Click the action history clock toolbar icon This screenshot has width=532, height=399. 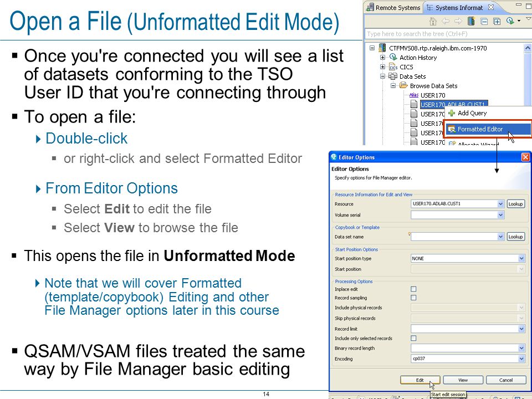point(510,21)
